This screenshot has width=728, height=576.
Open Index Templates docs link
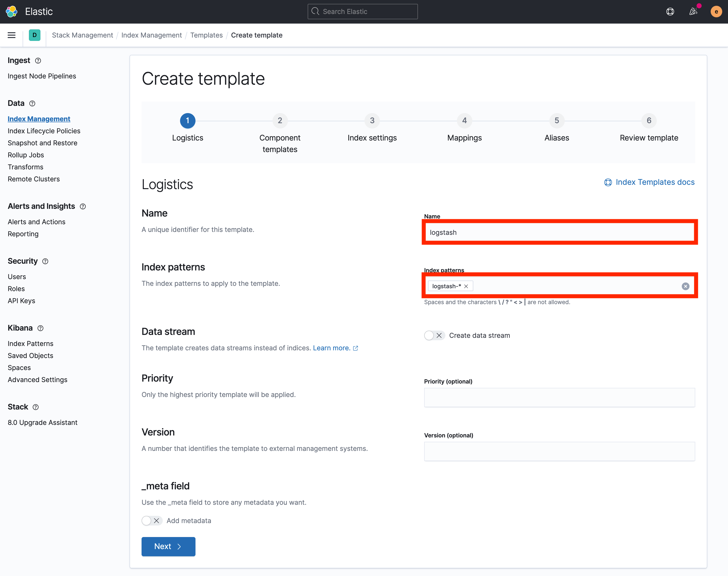[x=655, y=182]
